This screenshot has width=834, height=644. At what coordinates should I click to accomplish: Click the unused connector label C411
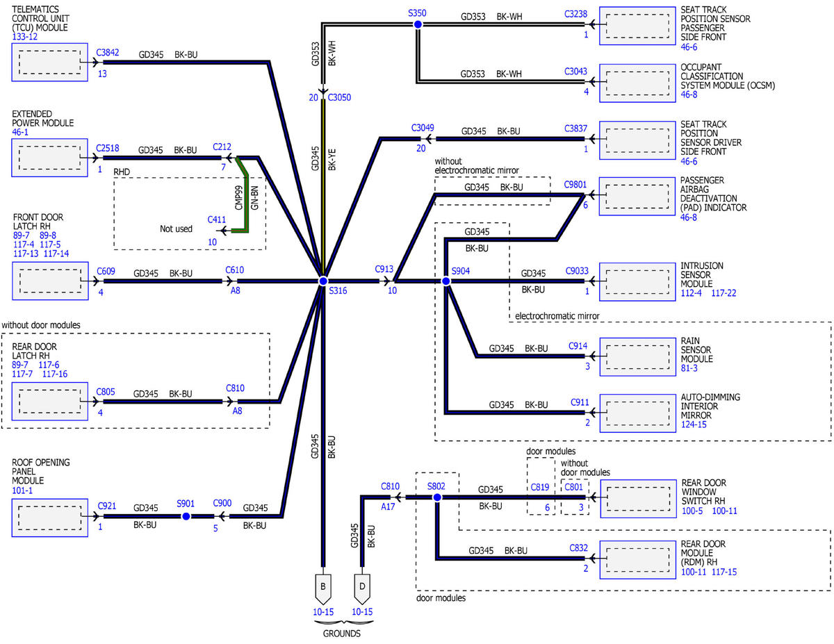point(217,220)
